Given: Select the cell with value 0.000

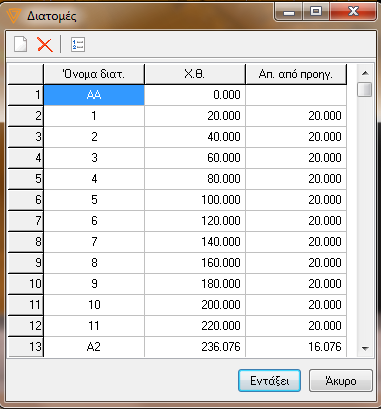Looking at the screenshot, I should pyautogui.click(x=195, y=95).
